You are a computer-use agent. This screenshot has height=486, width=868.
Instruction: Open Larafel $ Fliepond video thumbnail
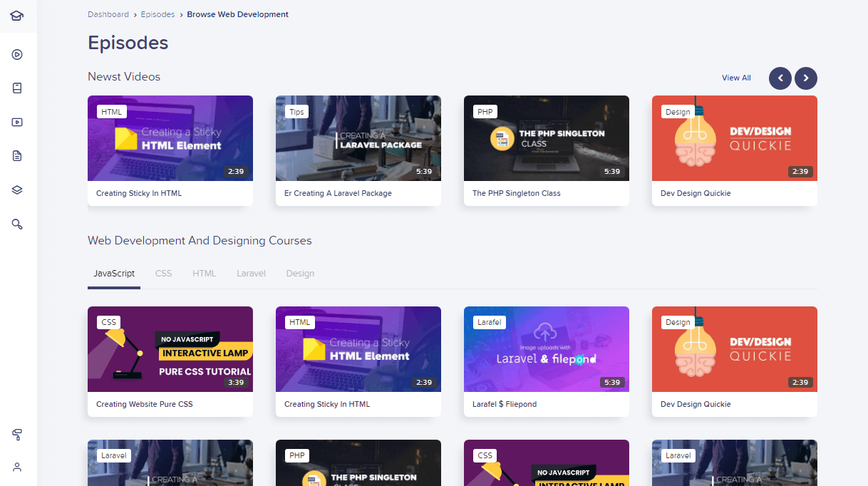[x=546, y=349]
